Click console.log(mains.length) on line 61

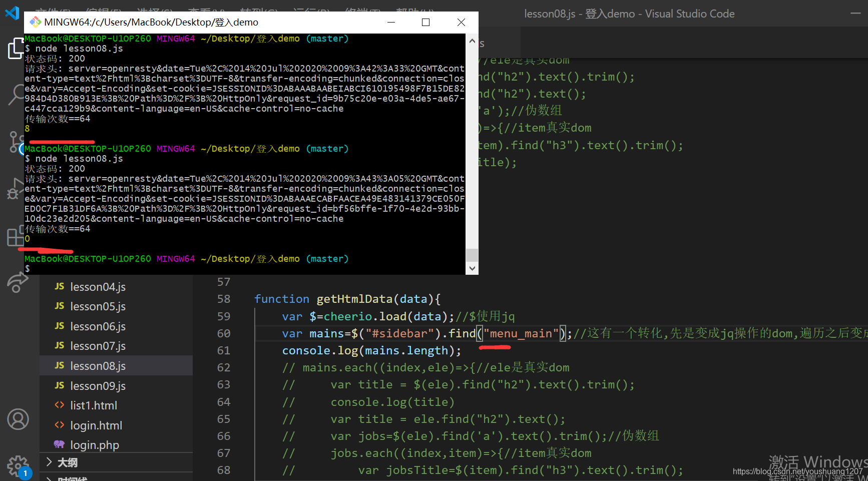(368, 350)
